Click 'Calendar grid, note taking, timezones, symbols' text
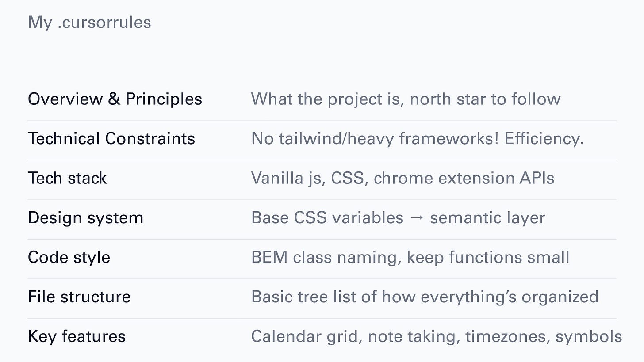The image size is (644, 362). click(437, 336)
